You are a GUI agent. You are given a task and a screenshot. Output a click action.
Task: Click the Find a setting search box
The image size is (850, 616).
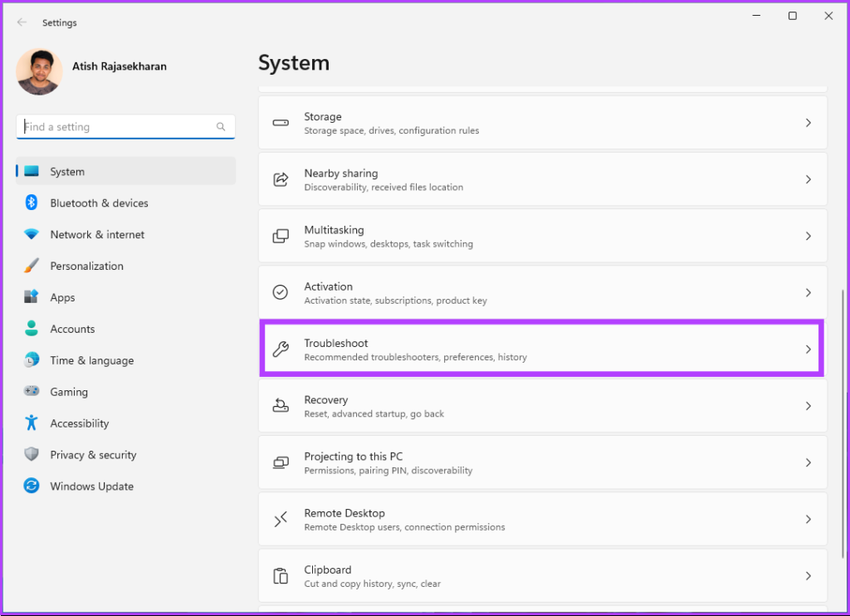116,127
